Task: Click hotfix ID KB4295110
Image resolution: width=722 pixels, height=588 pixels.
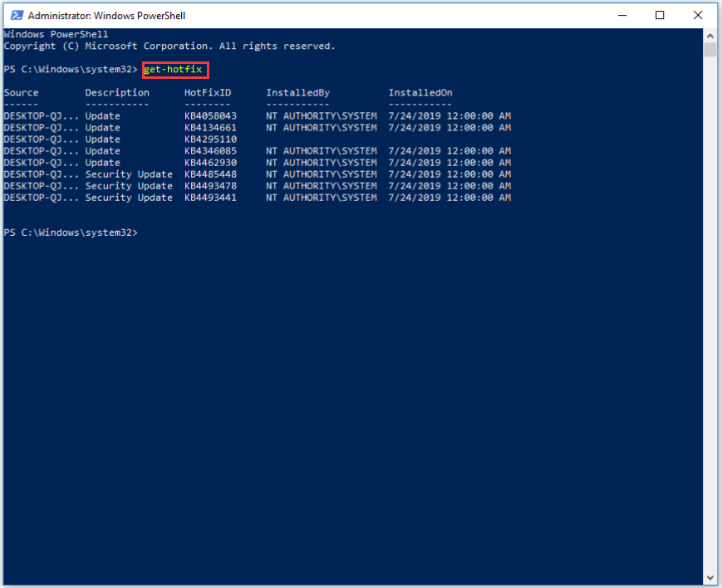Action: coord(210,139)
